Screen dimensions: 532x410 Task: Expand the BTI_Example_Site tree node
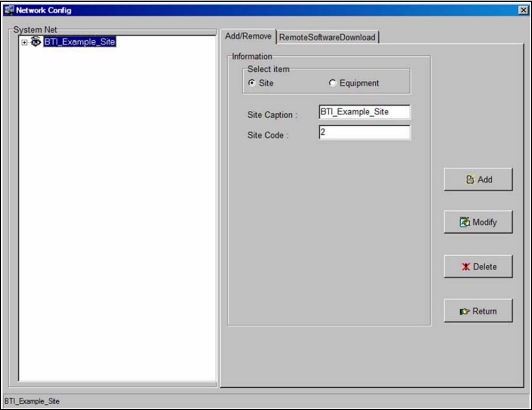25,43
